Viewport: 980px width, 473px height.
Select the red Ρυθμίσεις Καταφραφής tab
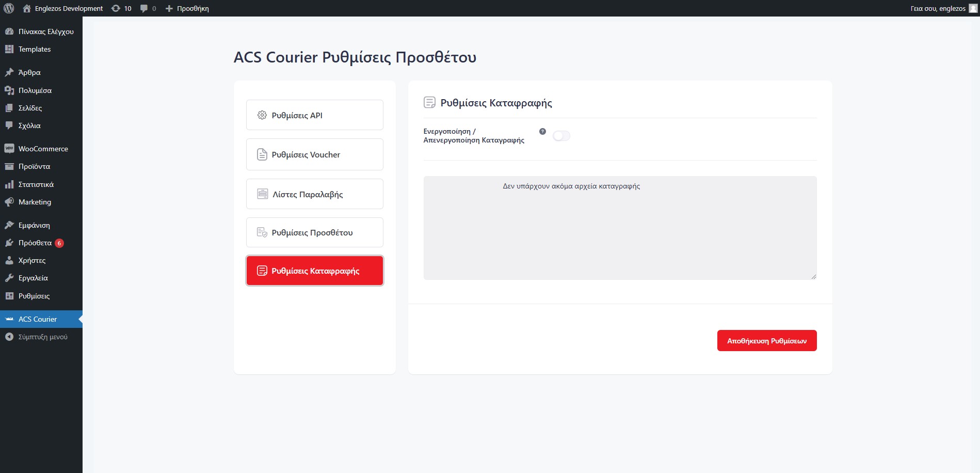coord(314,271)
